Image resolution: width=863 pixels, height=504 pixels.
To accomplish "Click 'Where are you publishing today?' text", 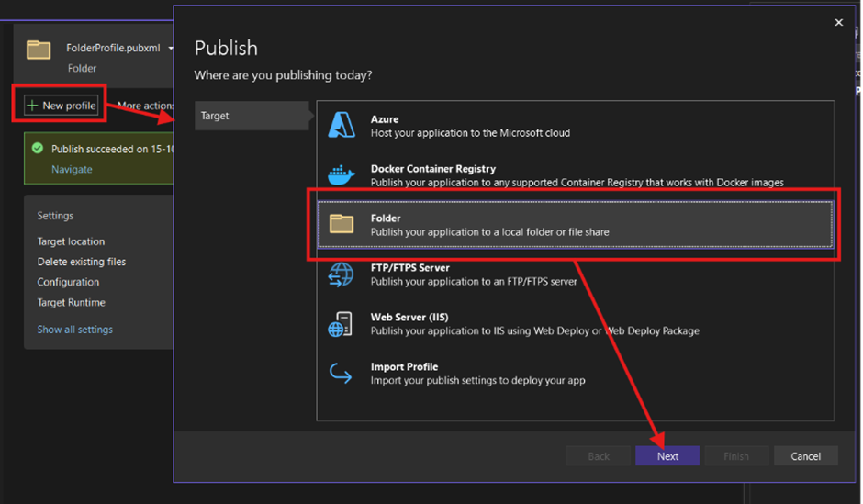I will [283, 75].
